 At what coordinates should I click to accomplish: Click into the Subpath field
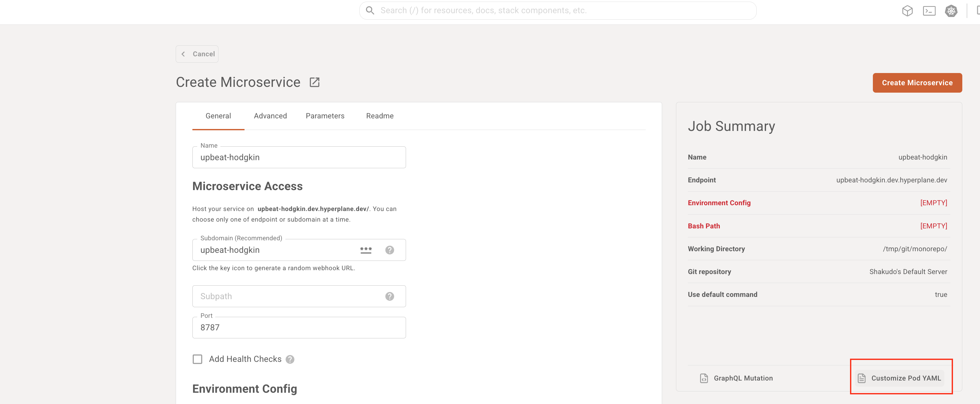coord(299,296)
